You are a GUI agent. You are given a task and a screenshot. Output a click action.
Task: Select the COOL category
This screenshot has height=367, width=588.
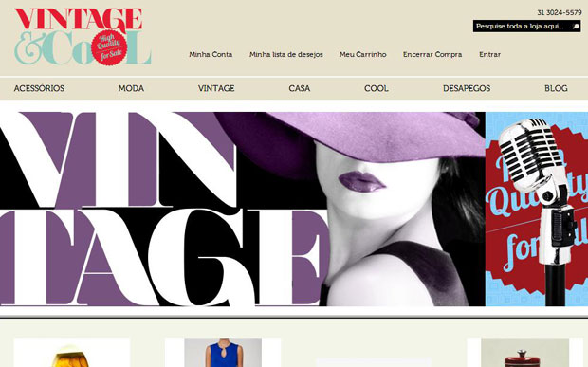(377, 88)
